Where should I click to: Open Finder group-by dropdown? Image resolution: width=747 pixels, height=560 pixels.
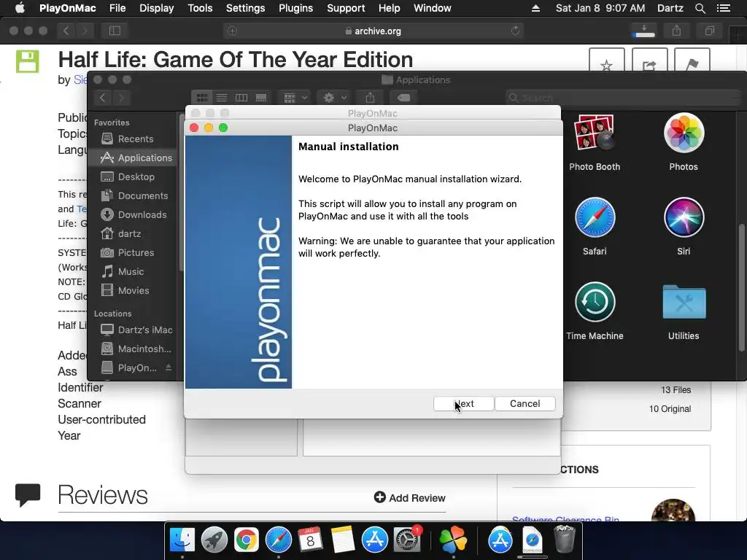point(295,98)
